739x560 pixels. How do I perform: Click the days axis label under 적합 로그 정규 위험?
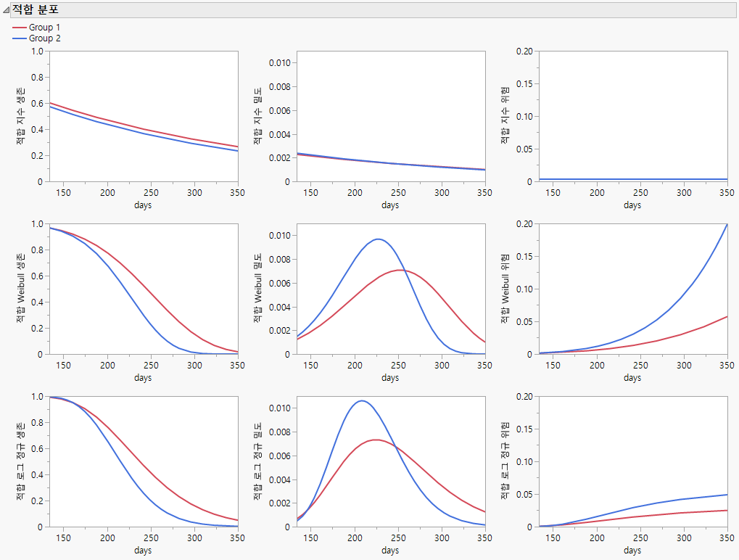tap(632, 551)
